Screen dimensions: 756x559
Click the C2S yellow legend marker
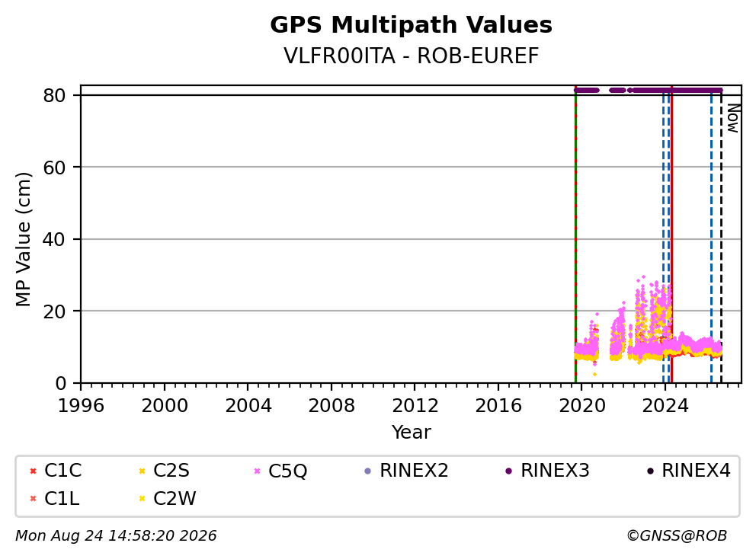(x=142, y=471)
